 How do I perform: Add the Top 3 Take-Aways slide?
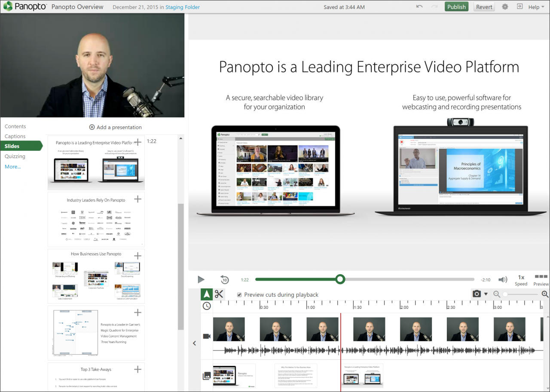click(137, 369)
